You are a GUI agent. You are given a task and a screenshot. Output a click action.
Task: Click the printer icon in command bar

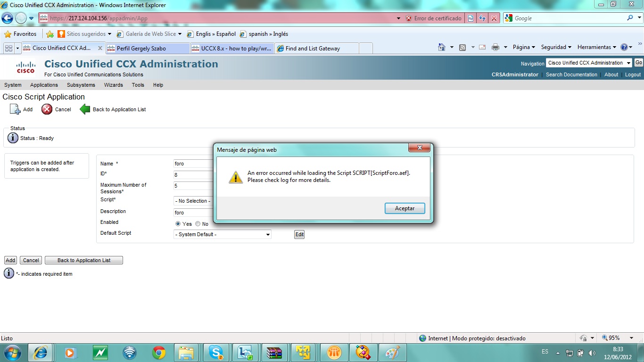coord(495,47)
